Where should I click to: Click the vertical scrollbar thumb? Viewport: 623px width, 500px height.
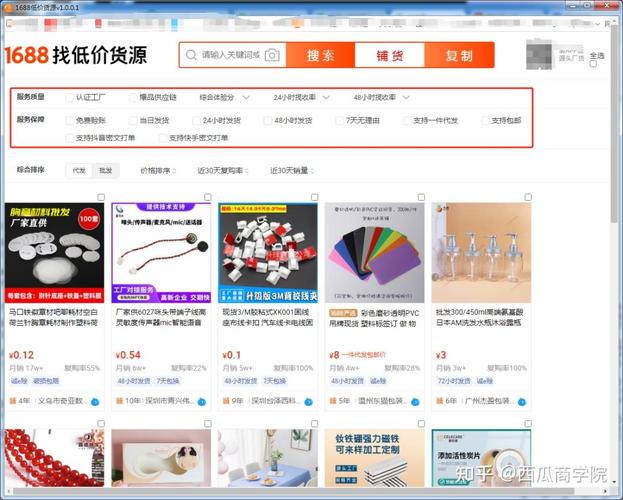click(615, 123)
